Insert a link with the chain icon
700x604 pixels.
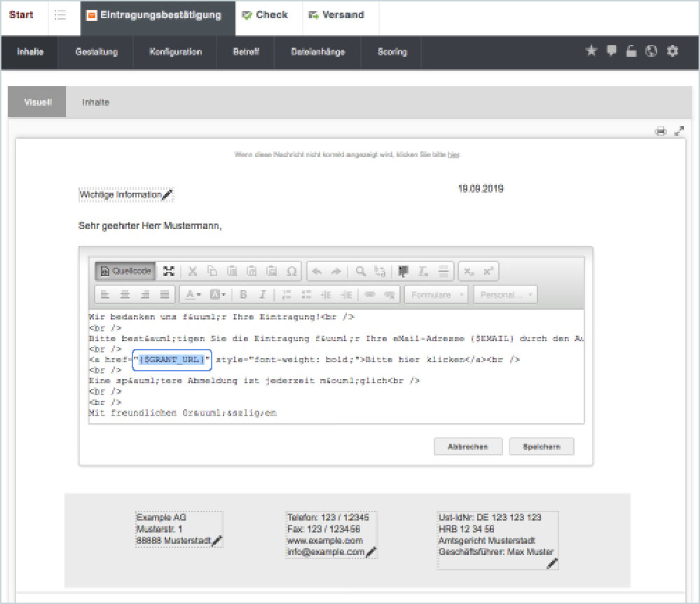pyautogui.click(x=369, y=294)
